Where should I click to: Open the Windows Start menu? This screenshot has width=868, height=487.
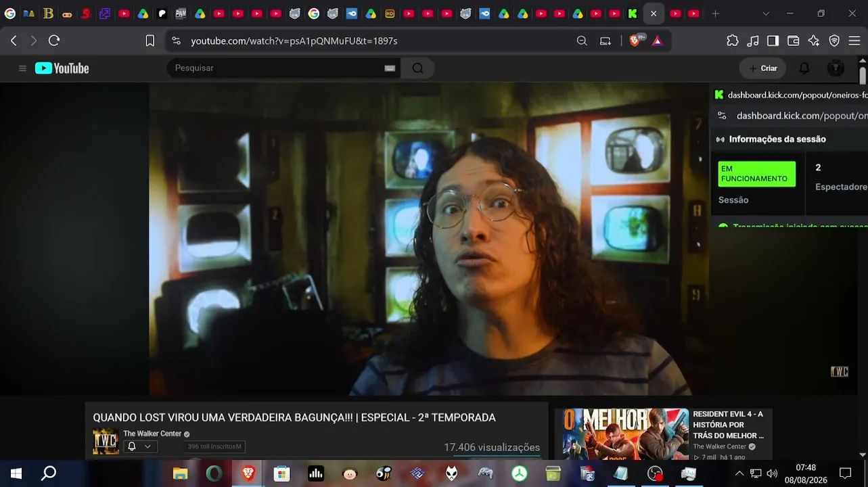pos(16,473)
